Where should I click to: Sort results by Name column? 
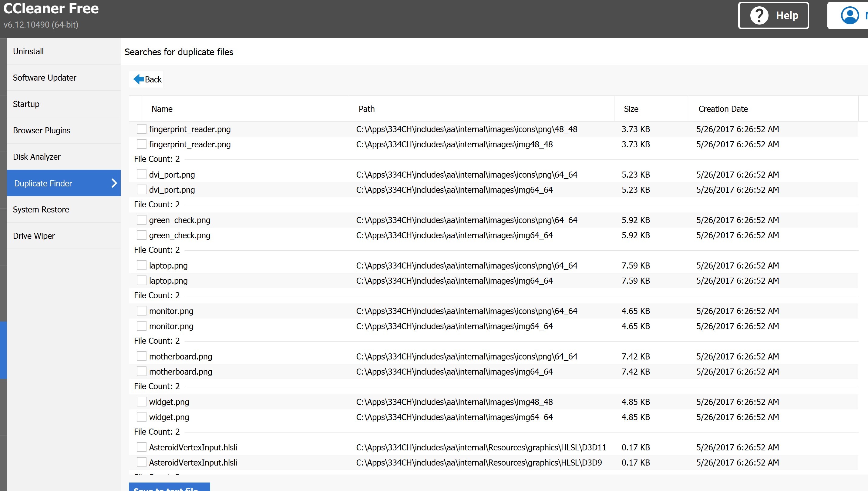(245, 109)
